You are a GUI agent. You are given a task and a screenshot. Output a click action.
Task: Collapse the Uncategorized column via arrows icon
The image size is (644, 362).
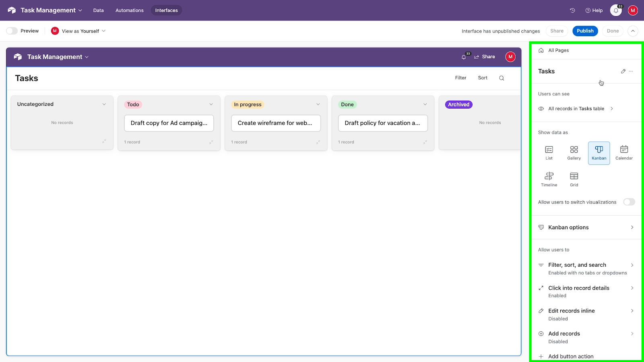(104, 141)
